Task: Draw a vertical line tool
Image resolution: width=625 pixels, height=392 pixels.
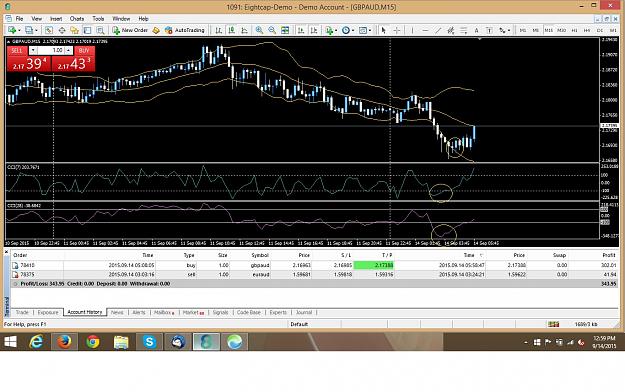Action: coord(412,30)
